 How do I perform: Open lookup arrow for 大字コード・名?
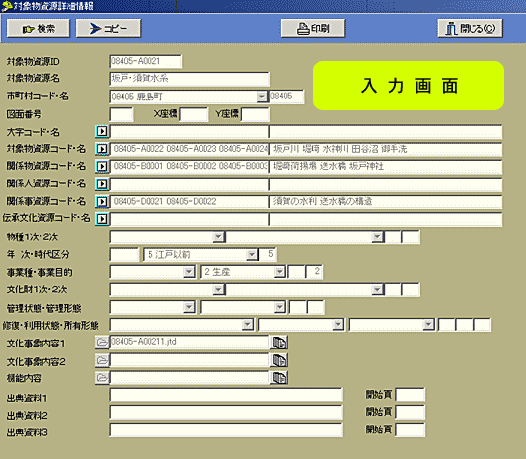click(102, 131)
